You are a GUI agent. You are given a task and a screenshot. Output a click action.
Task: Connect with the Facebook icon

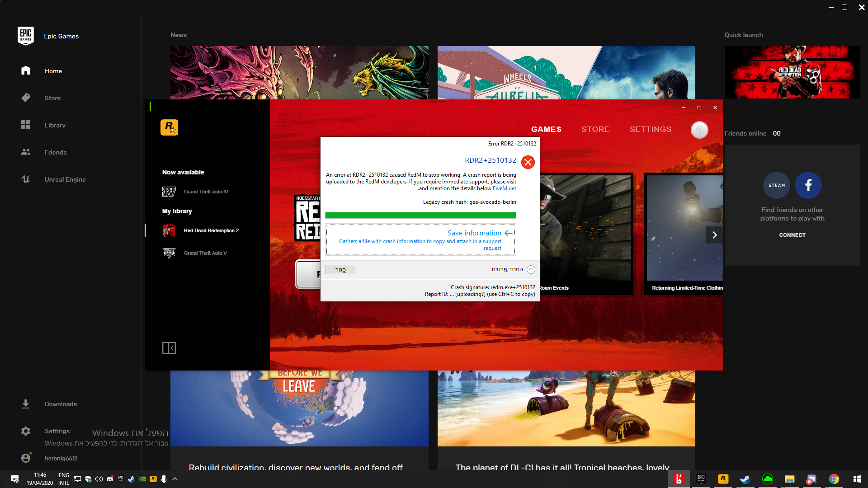[x=808, y=185]
